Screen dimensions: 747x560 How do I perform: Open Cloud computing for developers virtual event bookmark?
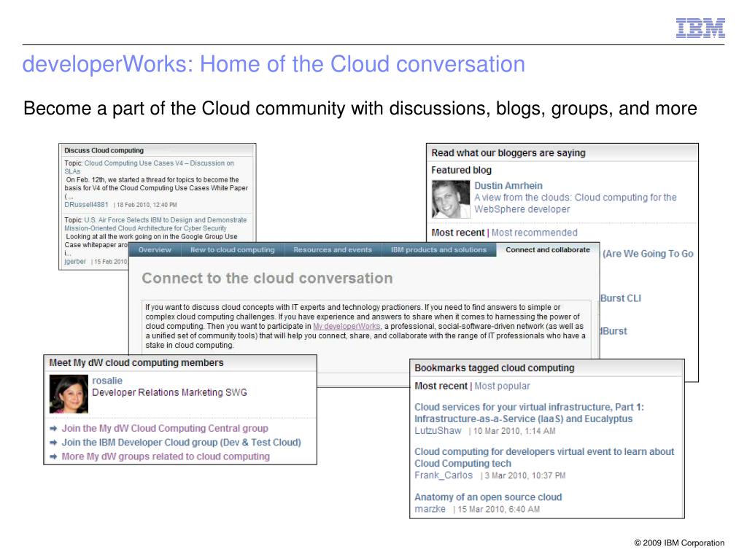click(x=544, y=458)
